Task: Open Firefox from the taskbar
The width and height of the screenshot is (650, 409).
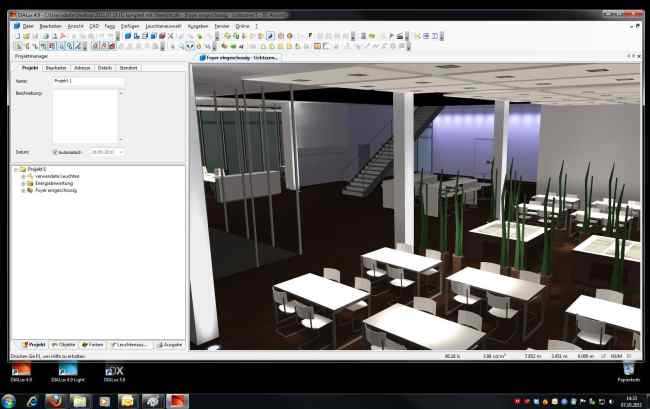Action: 54,401
